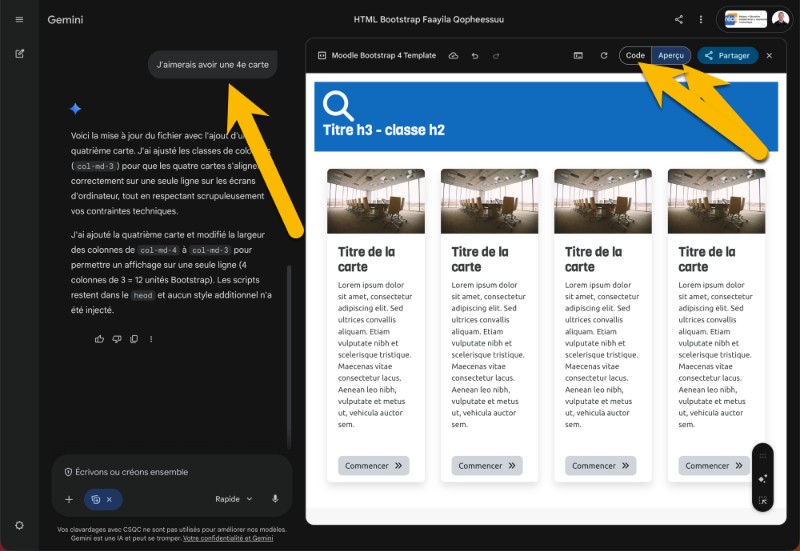Open the three-dot conversation options menu
The image size is (800, 551).
701,19
